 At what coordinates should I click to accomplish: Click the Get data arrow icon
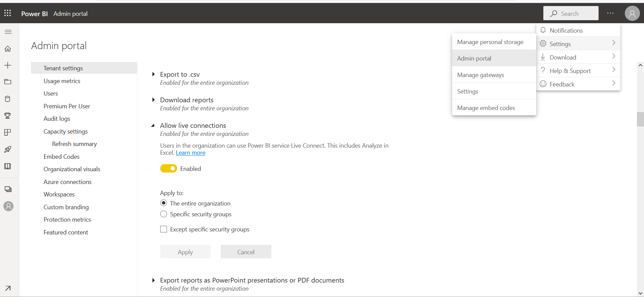click(8, 288)
